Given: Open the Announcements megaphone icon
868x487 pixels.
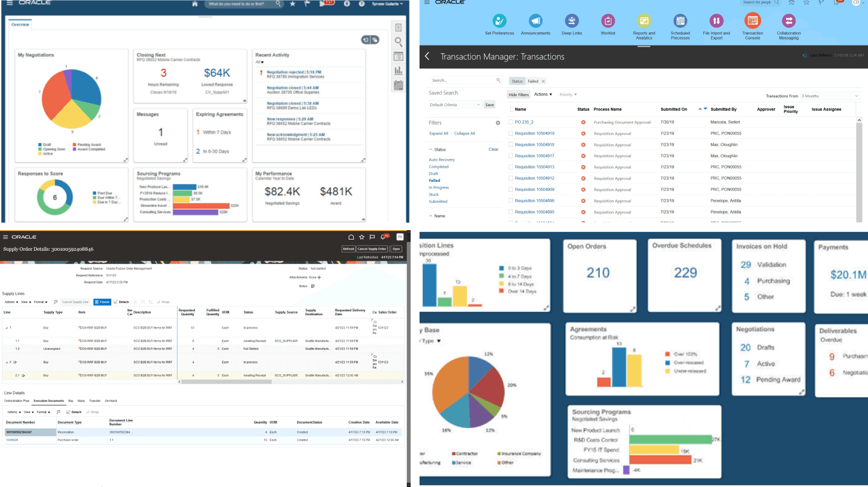Looking at the screenshot, I should 535,21.
